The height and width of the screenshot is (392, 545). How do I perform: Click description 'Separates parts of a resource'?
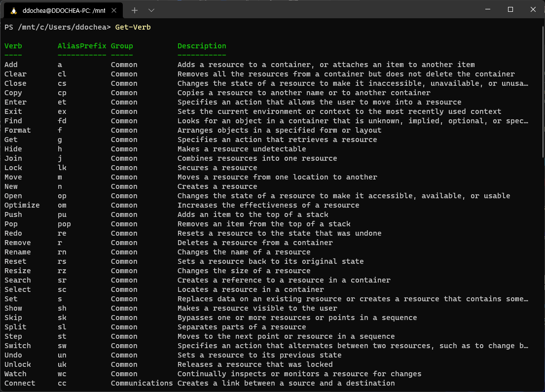[x=242, y=327]
